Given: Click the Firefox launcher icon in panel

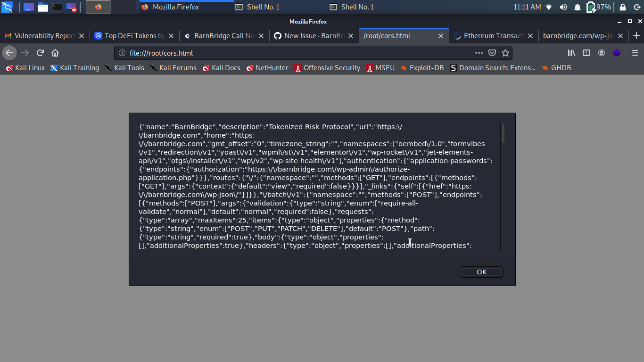Looking at the screenshot, I should [98, 7].
